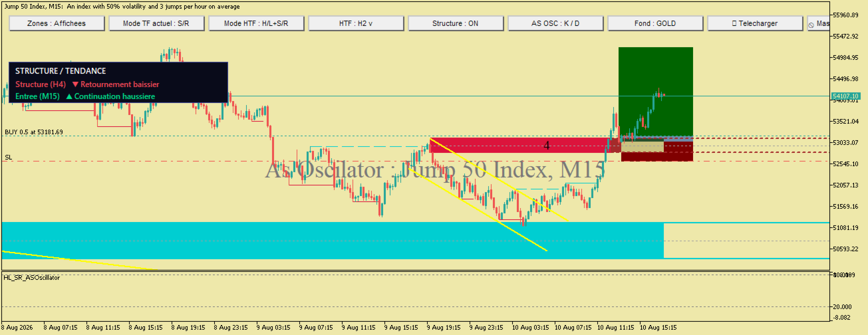868x335 pixels.
Task: Click the AS OSC : K / D button
Action: (555, 23)
